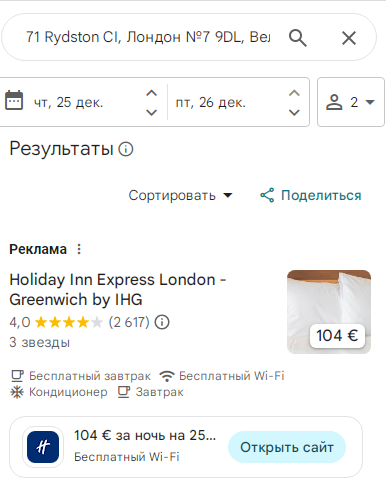Click the 3 звезды text

tap(40, 342)
